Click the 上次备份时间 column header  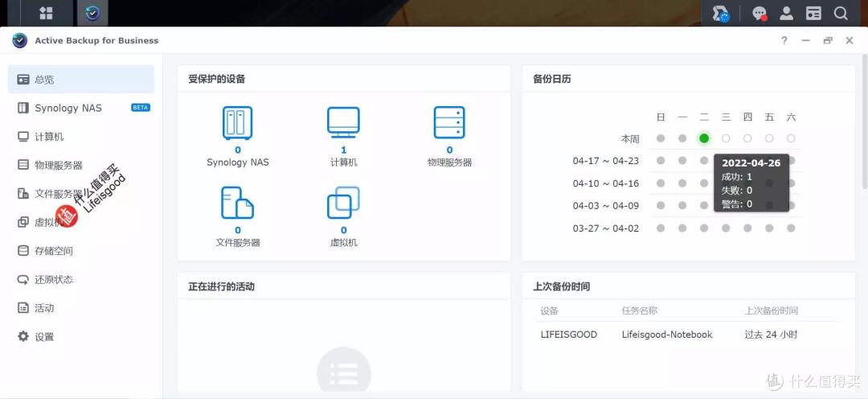point(772,311)
